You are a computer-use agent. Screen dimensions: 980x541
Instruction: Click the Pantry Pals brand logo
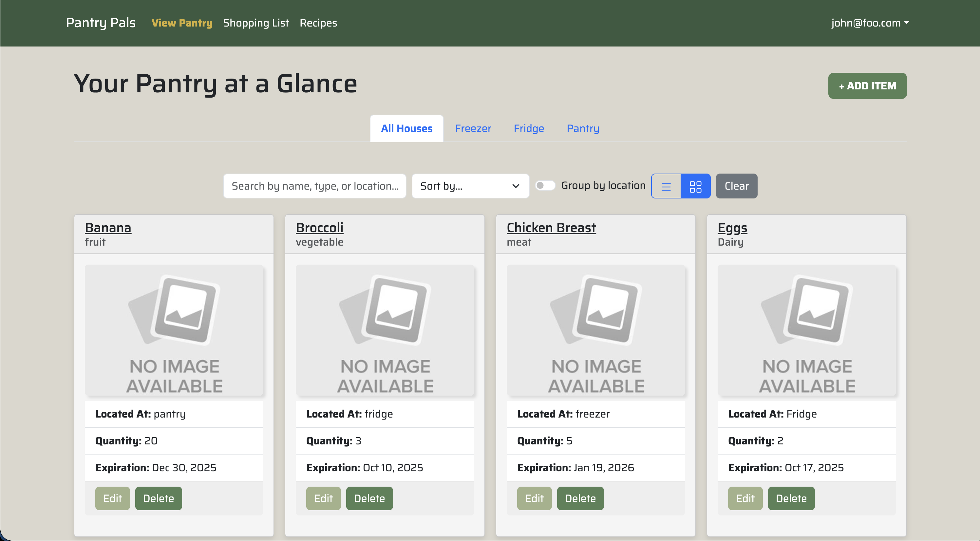101,23
